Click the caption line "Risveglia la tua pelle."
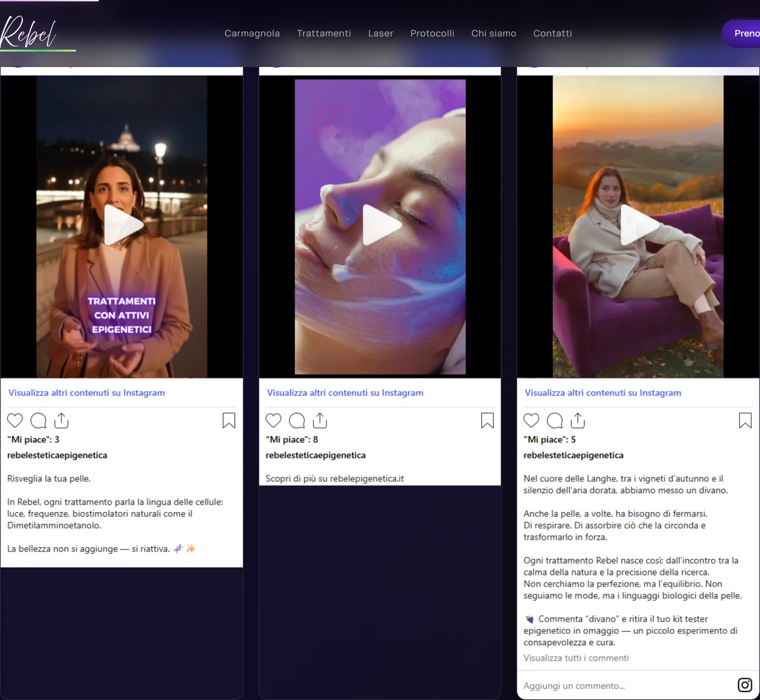The width and height of the screenshot is (760, 700). tap(49, 479)
